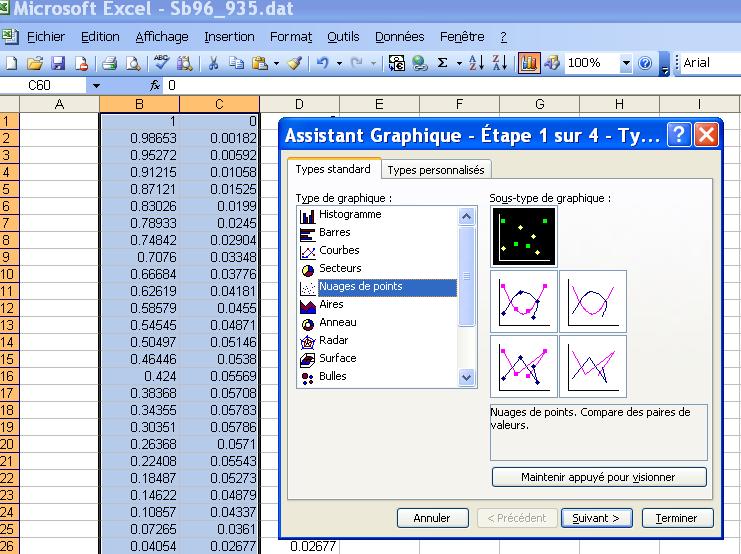
Task: Open the Paste options dropdown arrow
Action: tap(276, 63)
